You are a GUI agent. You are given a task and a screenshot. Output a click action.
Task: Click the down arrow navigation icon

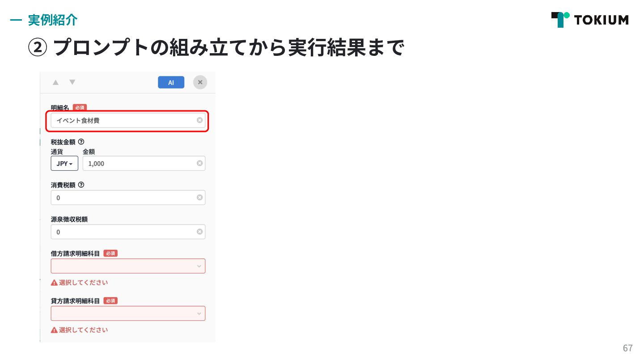72,82
